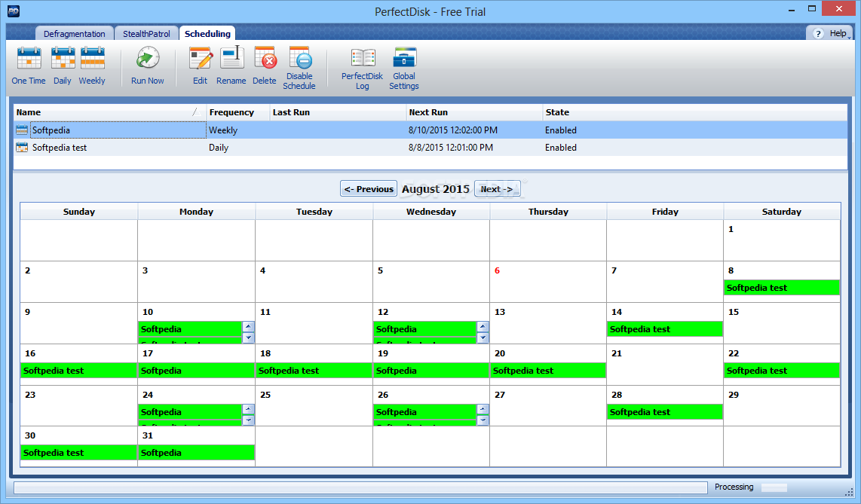Click Softpedia test event on August 14
The height and width of the screenshot is (504, 861).
point(664,329)
